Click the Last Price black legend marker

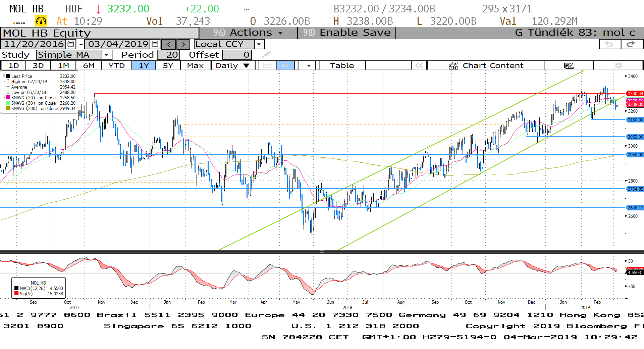8,76
